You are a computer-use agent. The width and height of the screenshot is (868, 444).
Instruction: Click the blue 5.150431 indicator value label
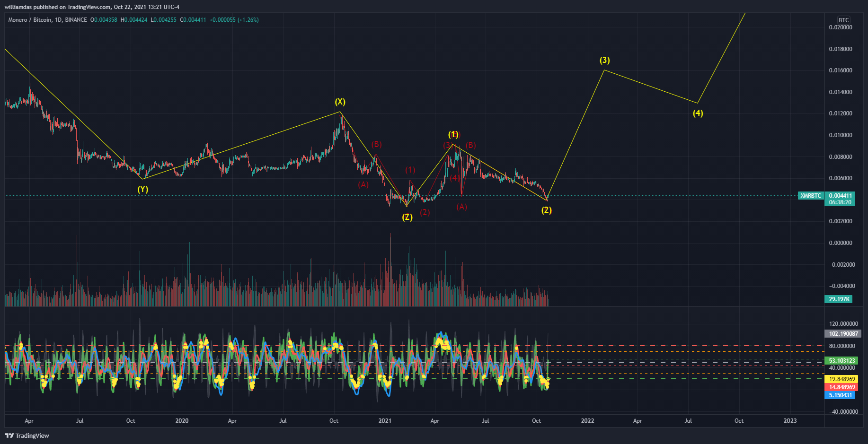tap(841, 395)
